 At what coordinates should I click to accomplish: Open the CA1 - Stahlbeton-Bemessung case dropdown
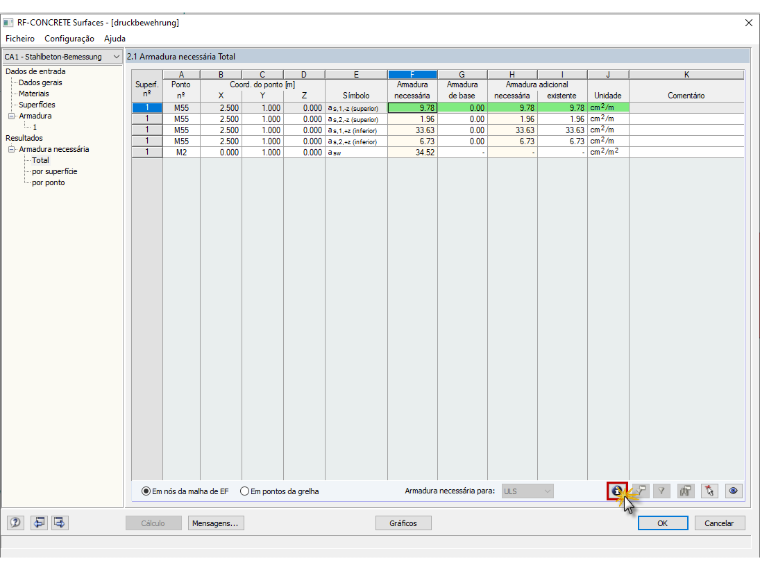(62, 57)
